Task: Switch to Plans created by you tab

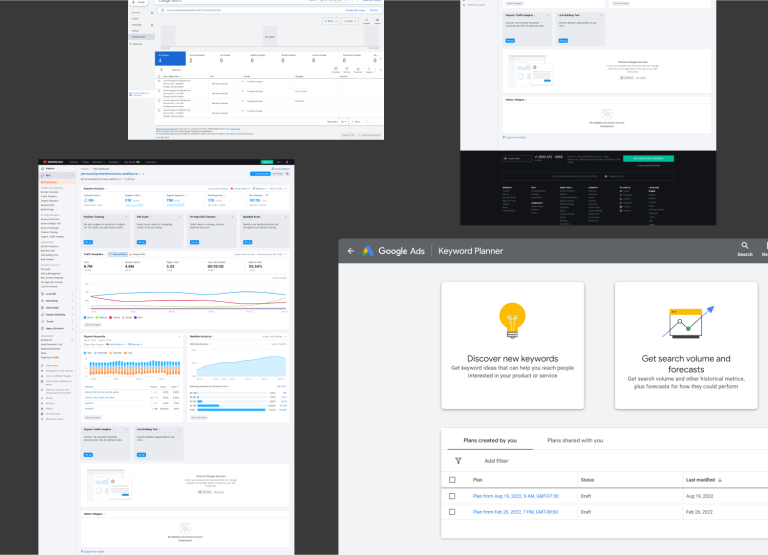Action: point(490,440)
